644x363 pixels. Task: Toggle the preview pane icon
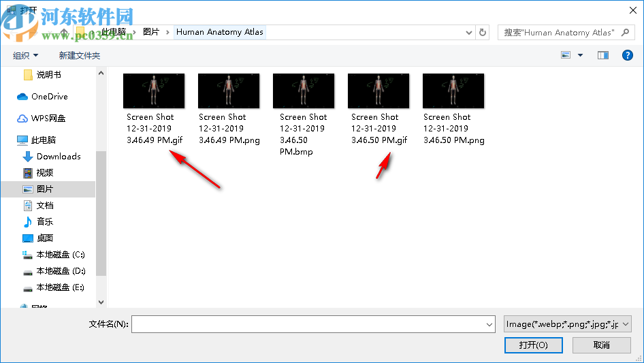tap(603, 55)
